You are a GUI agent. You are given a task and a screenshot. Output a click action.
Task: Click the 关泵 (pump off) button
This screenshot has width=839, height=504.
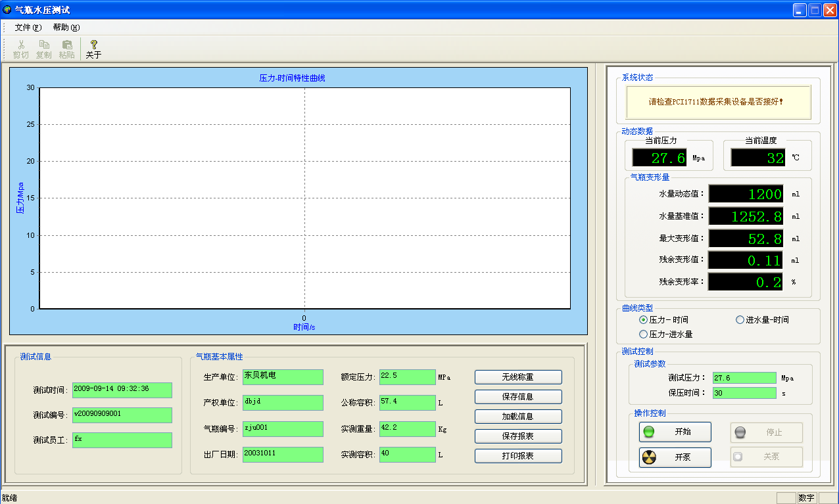(x=767, y=457)
